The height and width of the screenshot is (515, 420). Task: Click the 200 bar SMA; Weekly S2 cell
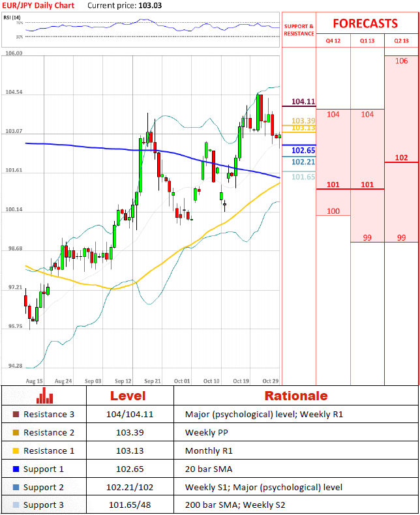tap(235, 506)
